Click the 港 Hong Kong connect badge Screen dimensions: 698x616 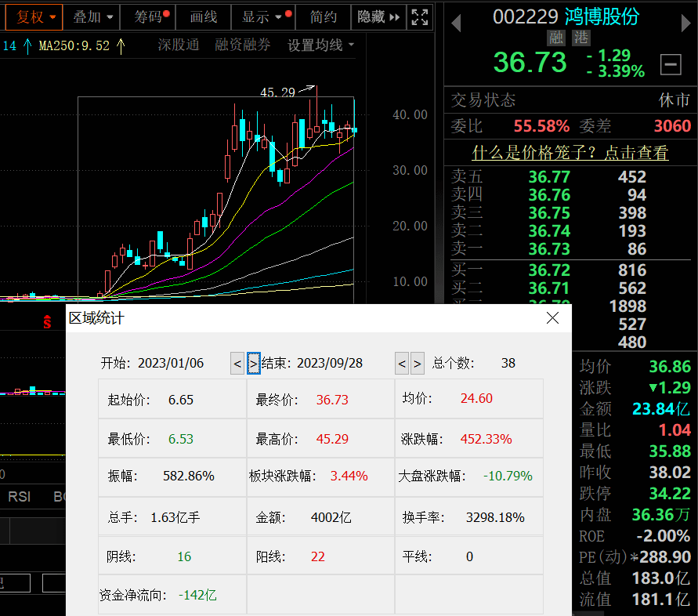tap(580, 37)
